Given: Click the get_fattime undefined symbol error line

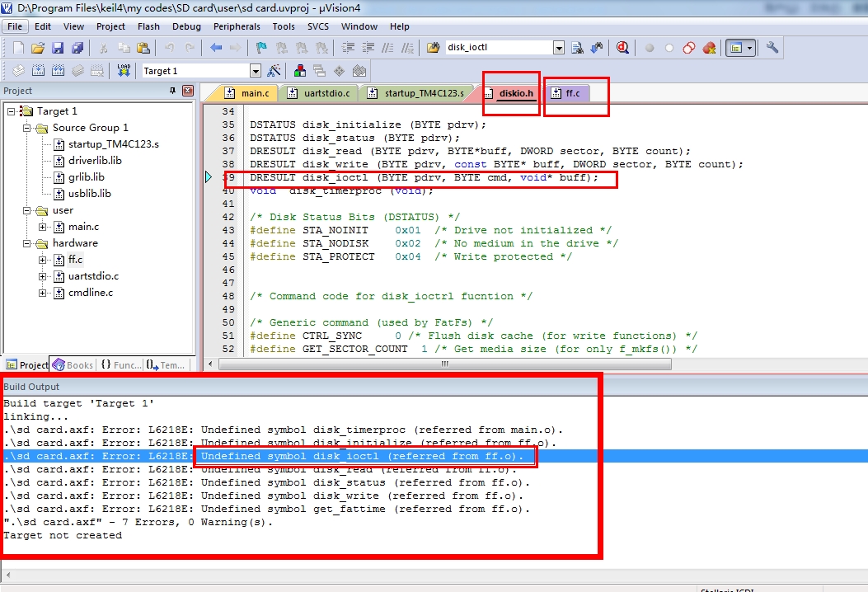Looking at the screenshot, I should [266, 509].
